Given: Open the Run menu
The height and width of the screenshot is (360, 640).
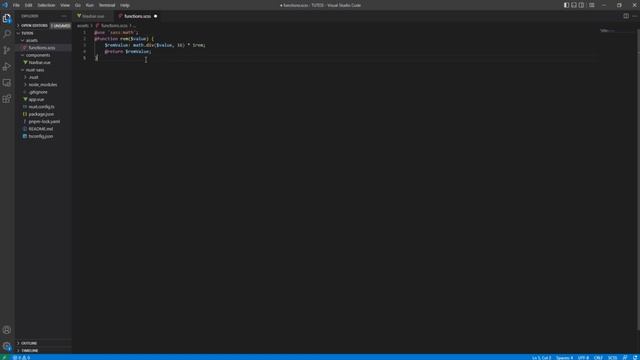Looking at the screenshot, I should (x=90, y=5).
